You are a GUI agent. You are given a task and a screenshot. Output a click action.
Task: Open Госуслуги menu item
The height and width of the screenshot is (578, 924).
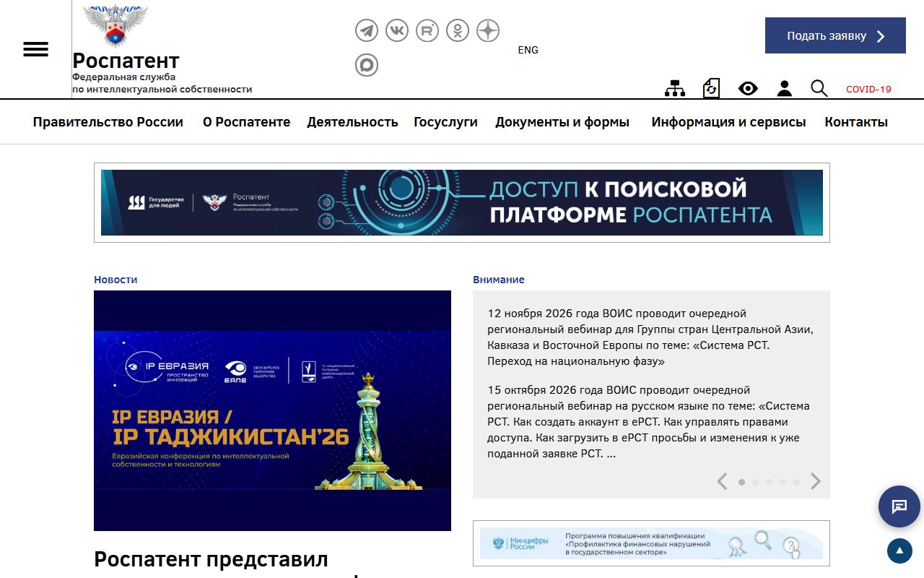point(445,122)
